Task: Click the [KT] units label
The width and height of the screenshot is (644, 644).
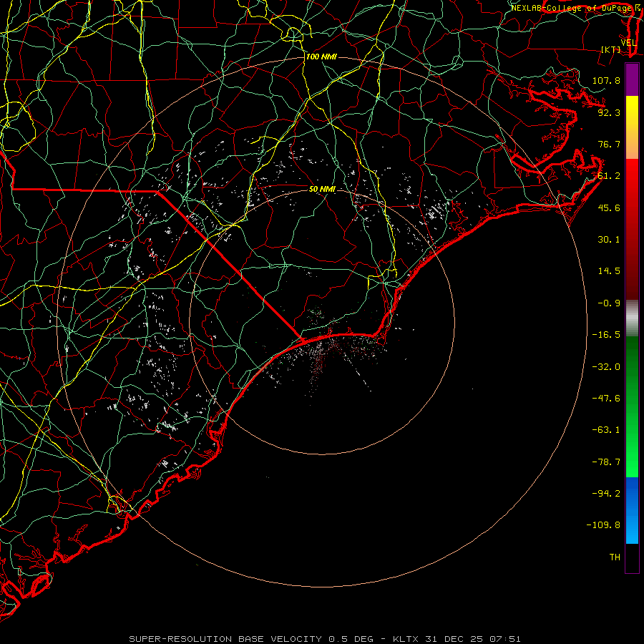Action: coord(611,49)
